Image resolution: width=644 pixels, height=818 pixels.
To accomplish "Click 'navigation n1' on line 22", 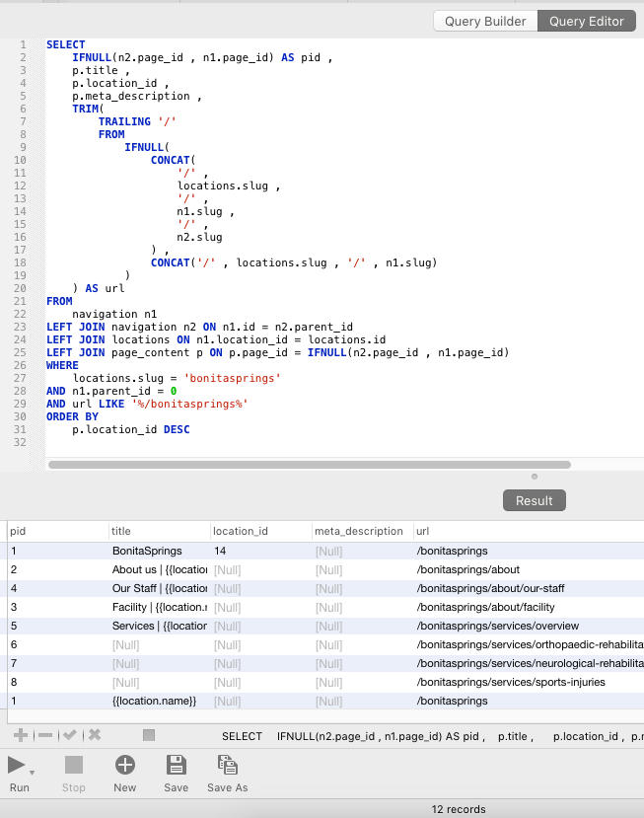I will tap(114, 314).
